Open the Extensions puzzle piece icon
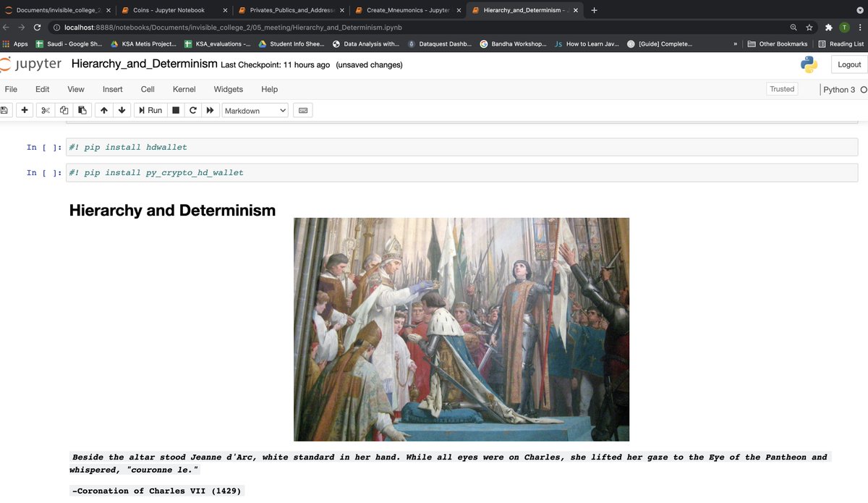868x503 pixels. pyautogui.click(x=829, y=27)
